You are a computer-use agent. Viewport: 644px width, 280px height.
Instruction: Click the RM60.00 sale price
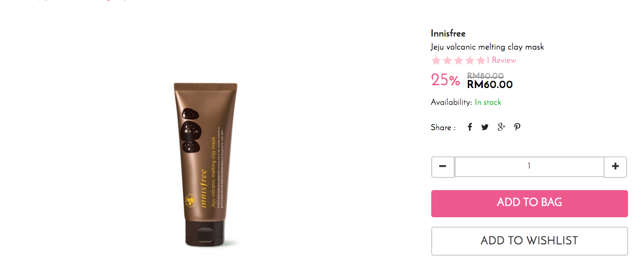[490, 85]
